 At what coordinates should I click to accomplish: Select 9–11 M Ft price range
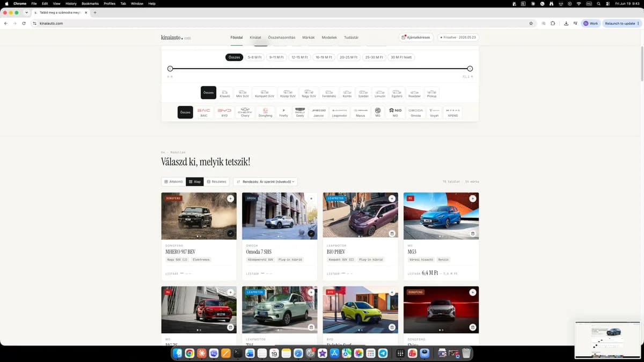(276, 57)
